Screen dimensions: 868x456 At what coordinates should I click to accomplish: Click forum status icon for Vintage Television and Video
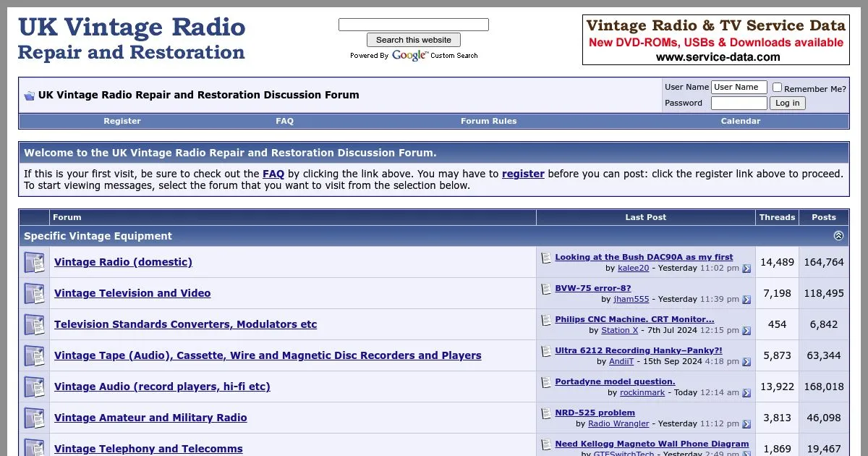pyautogui.click(x=34, y=293)
